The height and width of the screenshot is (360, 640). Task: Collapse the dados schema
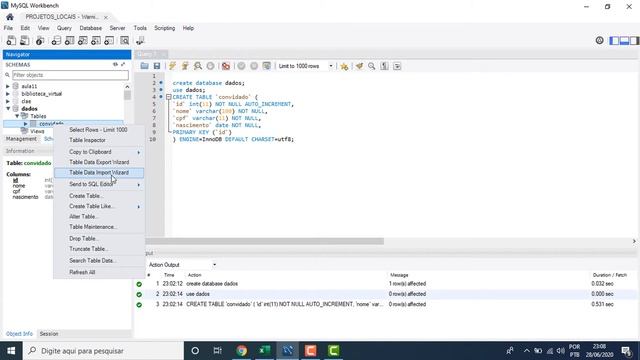(x=8, y=109)
